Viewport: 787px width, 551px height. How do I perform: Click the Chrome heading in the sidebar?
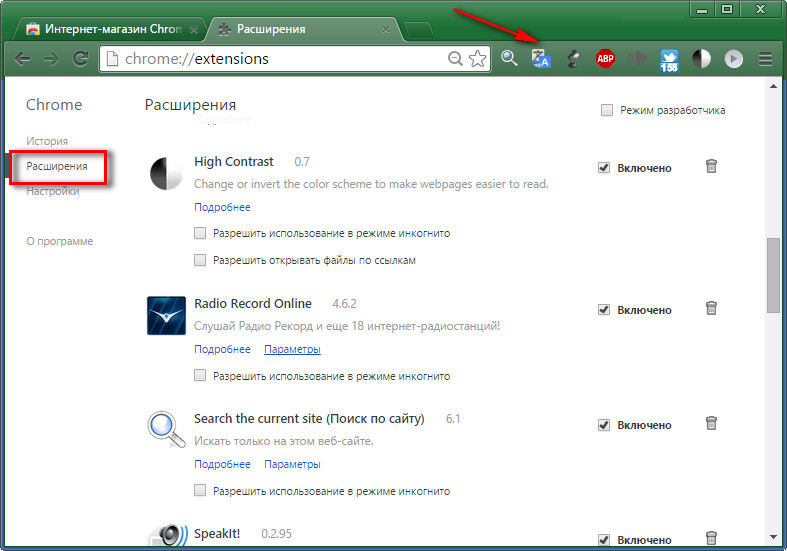coord(54,104)
